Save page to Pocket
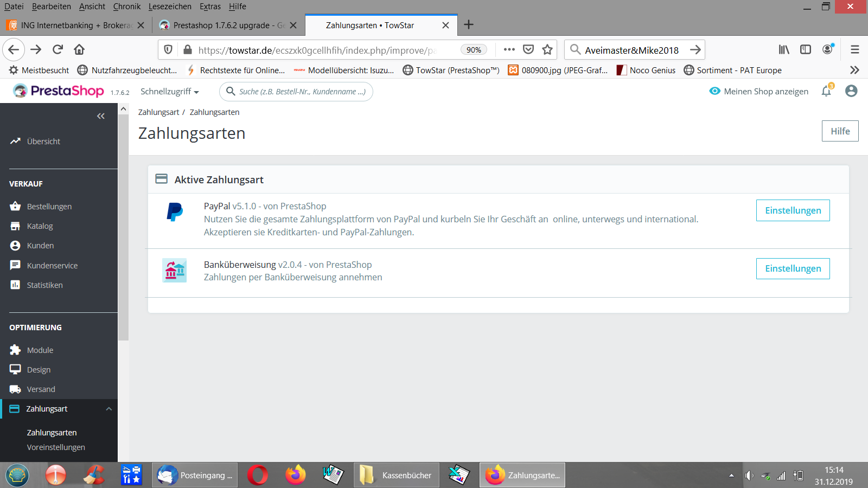 click(x=528, y=50)
